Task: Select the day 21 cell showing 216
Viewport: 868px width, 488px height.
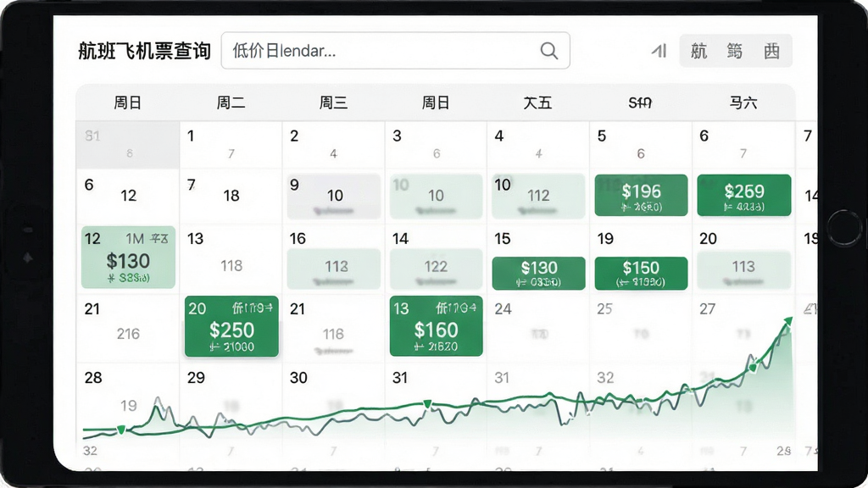Action: point(128,328)
